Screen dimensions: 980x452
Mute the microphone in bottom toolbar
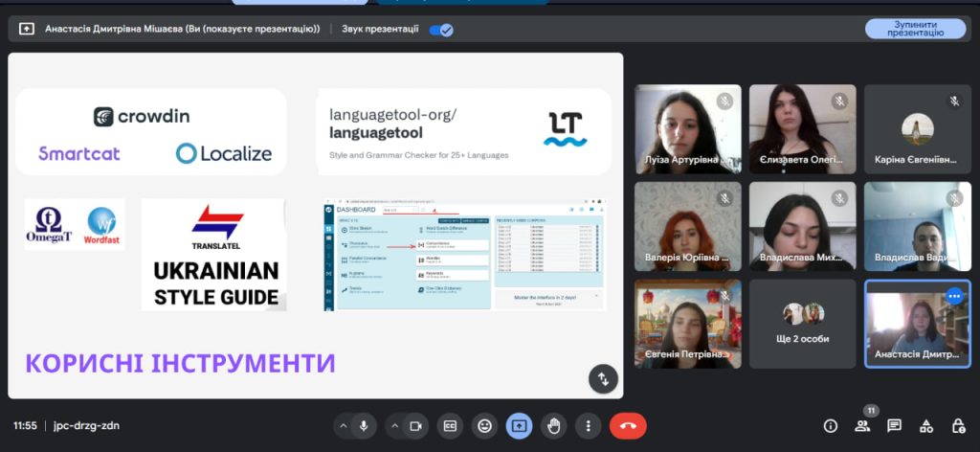click(x=364, y=426)
